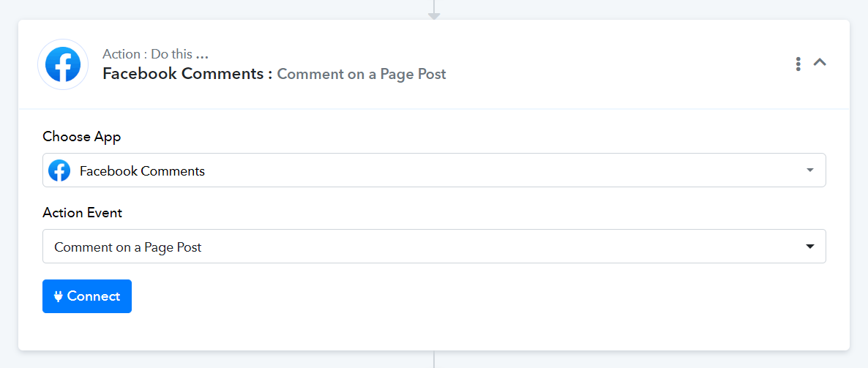Click the 'Action Event' field label
This screenshot has width=868, height=368.
tap(83, 212)
